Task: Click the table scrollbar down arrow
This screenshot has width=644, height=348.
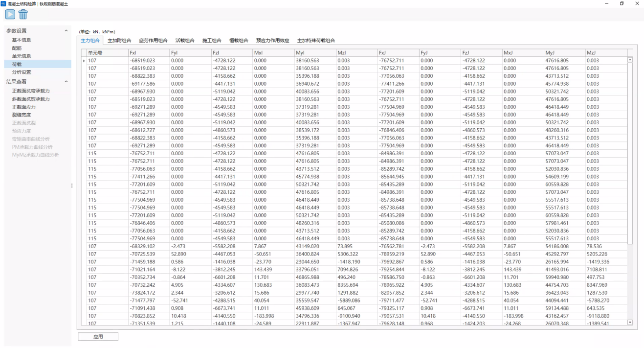Action: [630, 323]
